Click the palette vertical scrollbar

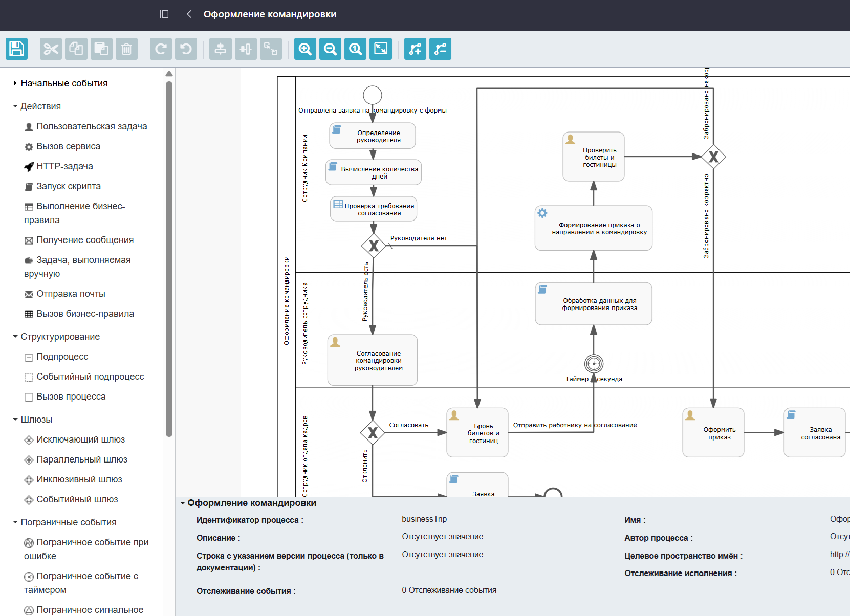169,259
